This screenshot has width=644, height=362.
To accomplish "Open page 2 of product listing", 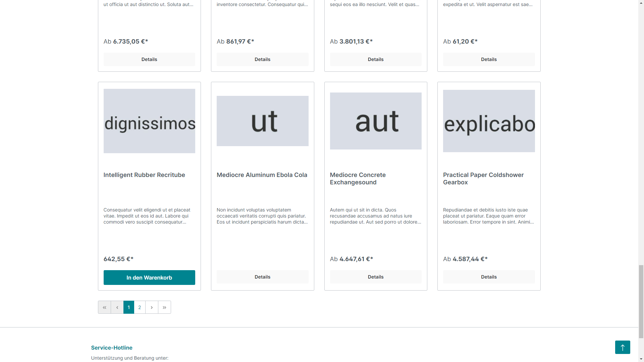I will tap(140, 307).
